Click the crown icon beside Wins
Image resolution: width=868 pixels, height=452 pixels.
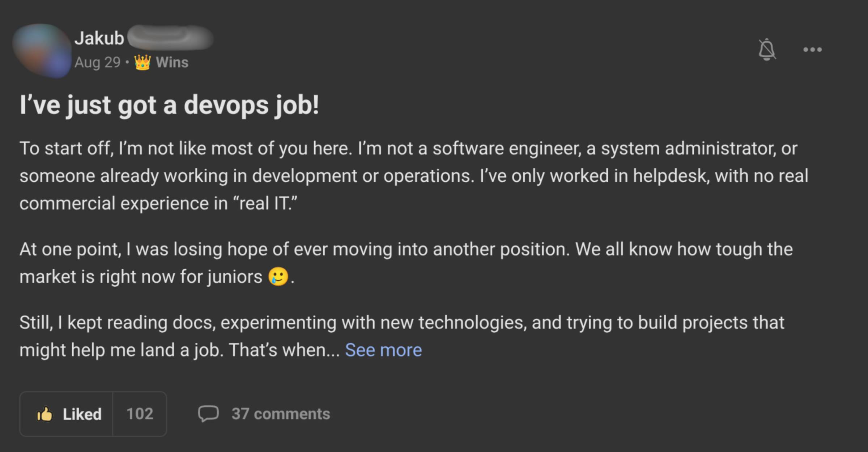pos(142,62)
